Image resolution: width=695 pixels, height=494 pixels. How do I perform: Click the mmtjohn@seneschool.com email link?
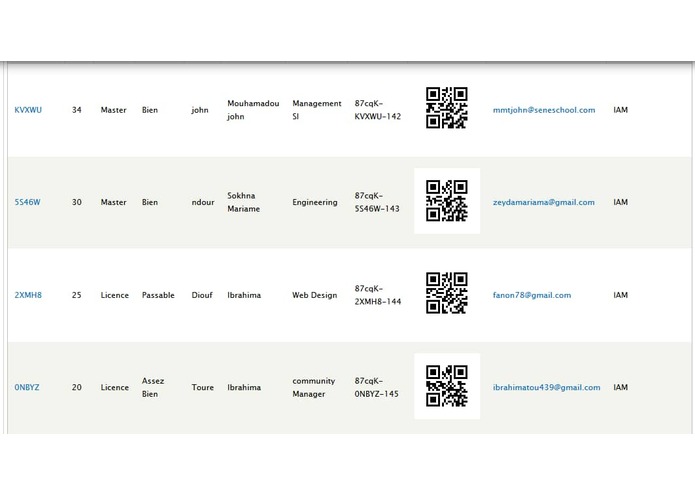(x=544, y=110)
